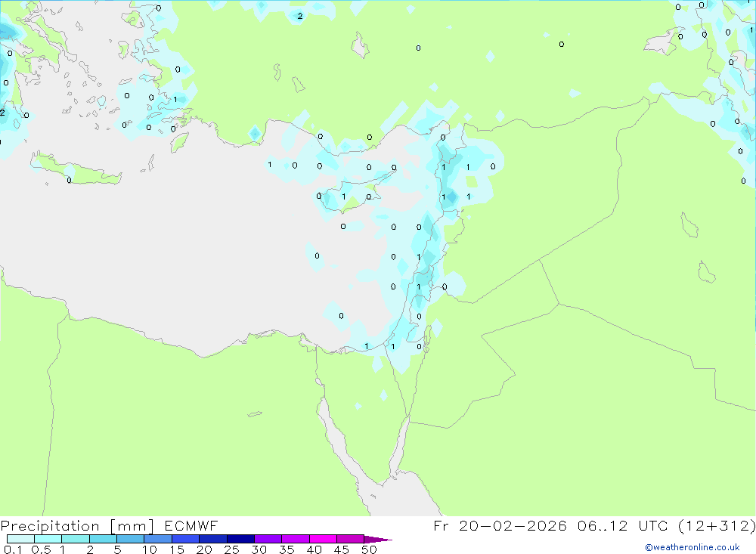Click the ECMWF model label
The image size is (756, 554).
[x=191, y=525]
